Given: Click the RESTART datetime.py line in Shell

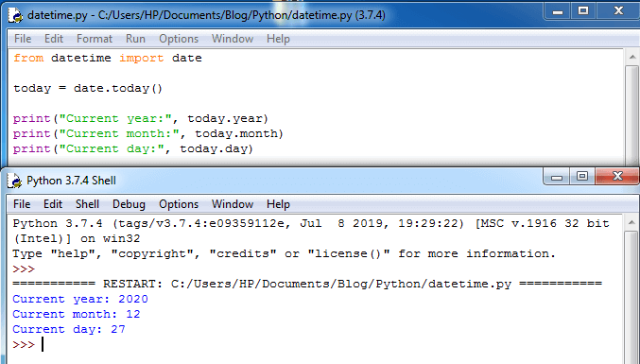Looking at the screenshot, I should (x=307, y=284).
